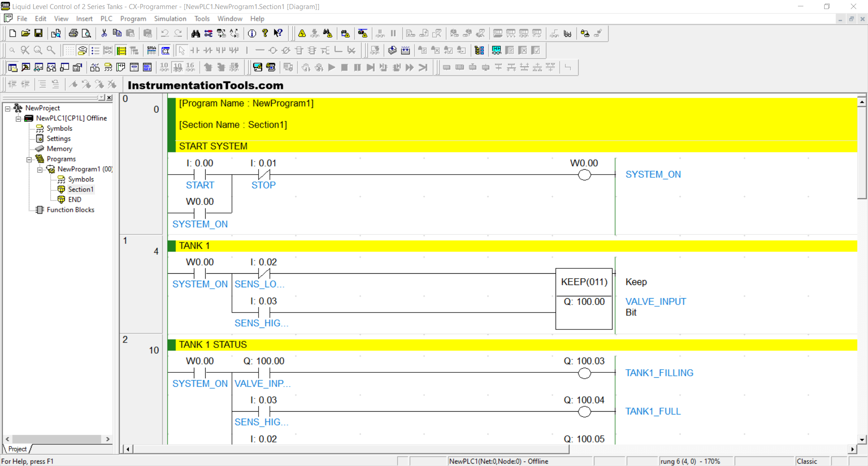Click the Print icon
The height and width of the screenshot is (466, 868).
coord(73,33)
